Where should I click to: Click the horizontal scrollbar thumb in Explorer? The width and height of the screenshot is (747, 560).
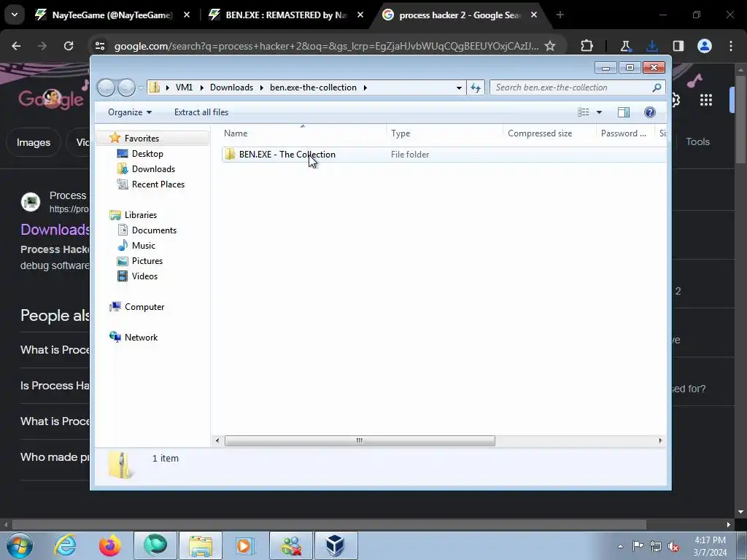[x=360, y=440]
